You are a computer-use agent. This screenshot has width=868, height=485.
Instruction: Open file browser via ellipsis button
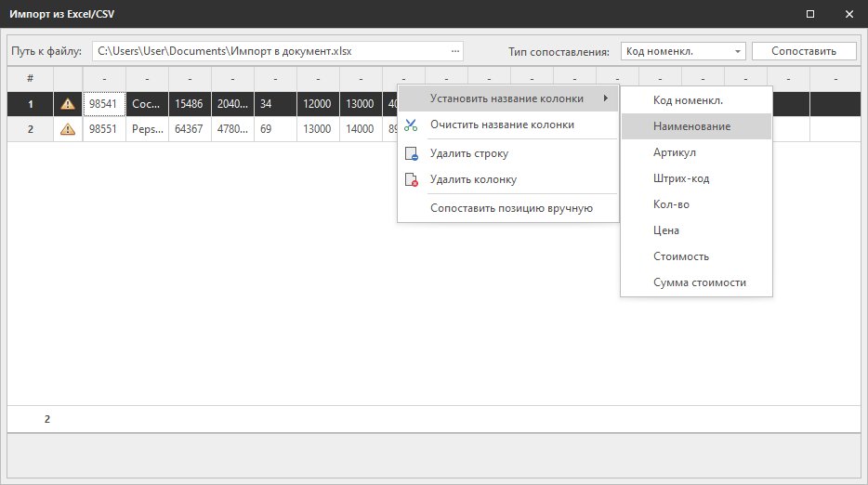[454, 51]
